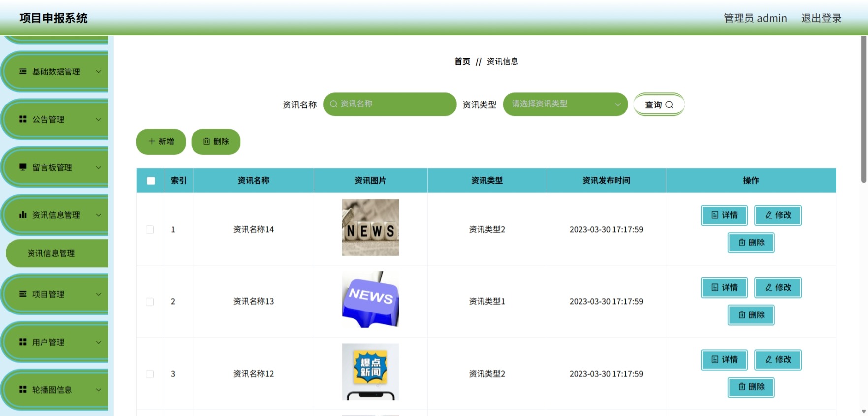The height and width of the screenshot is (416, 868).
Task: Click edit pencil icon for 资讯名称13 row
Action: (769, 287)
